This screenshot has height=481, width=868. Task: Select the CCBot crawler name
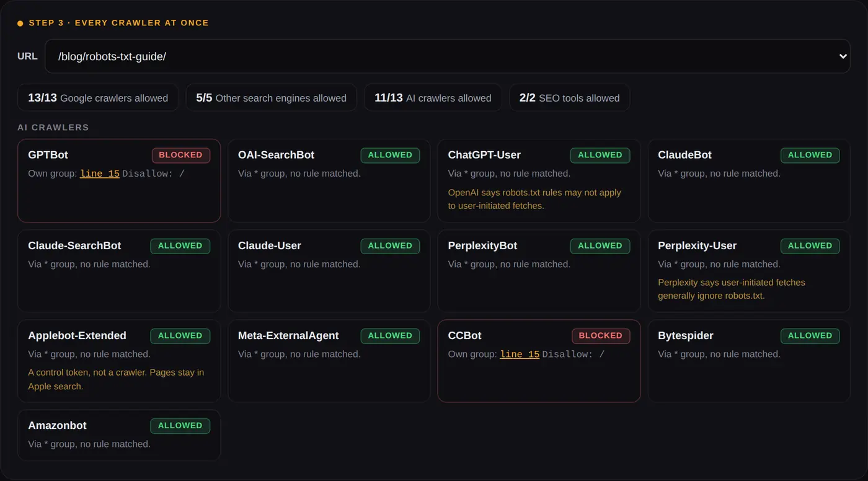pyautogui.click(x=464, y=335)
